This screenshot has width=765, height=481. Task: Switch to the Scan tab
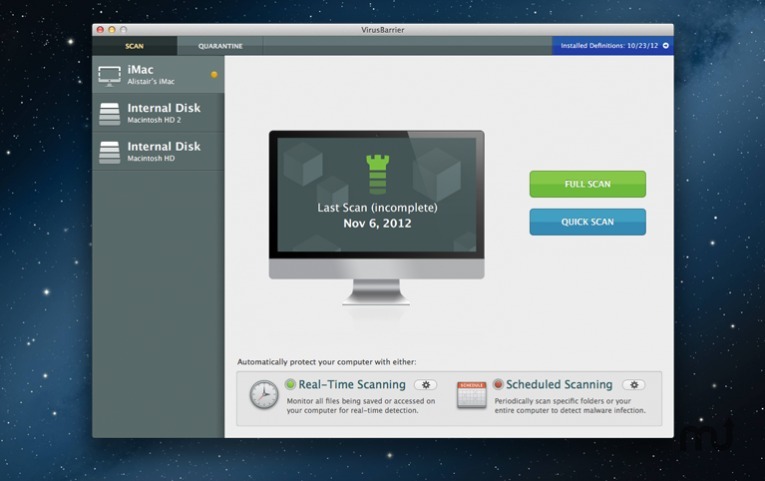pos(134,46)
